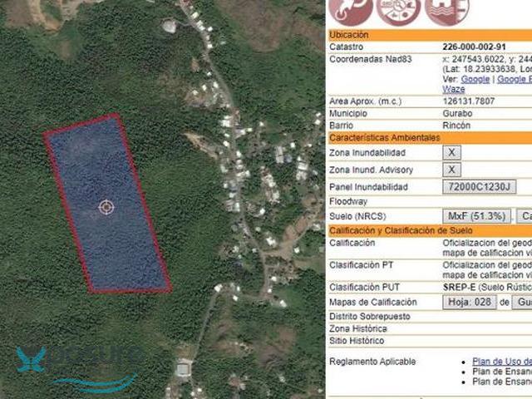Viewport: 532px width, 399px height.
Task: Click the crosshair target marker on parcel
Action: 106,207
